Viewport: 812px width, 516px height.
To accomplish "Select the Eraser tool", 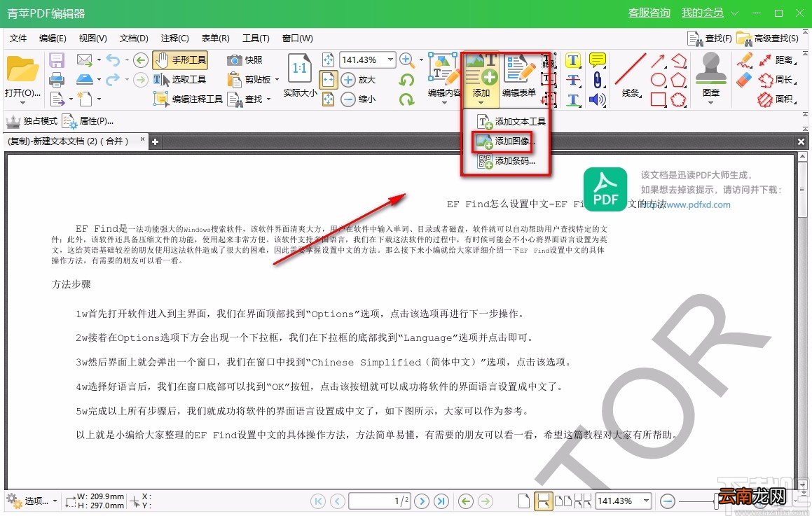I will pos(745,80).
